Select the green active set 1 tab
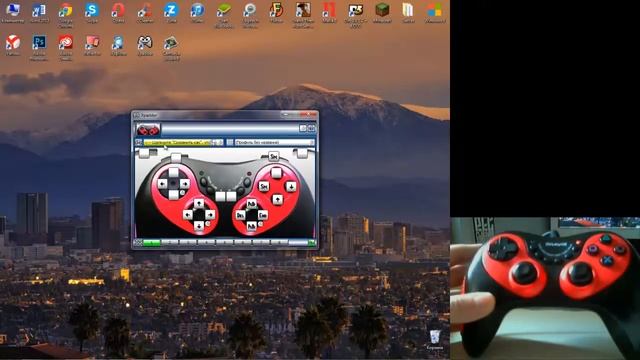Image resolution: width=640 pixels, height=360 pixels. (x=151, y=243)
